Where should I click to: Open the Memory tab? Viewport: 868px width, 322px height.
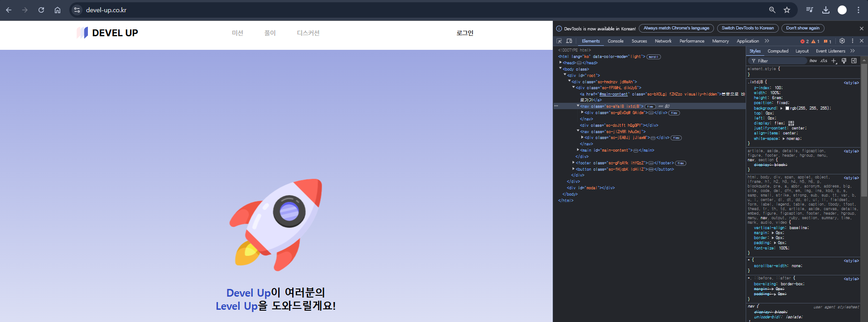tap(720, 41)
